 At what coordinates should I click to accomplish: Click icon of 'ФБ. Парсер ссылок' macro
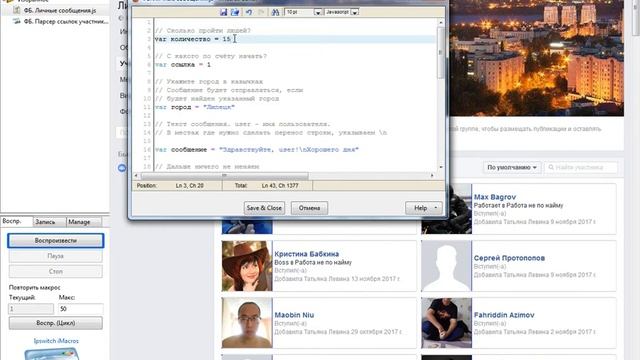(x=17, y=21)
